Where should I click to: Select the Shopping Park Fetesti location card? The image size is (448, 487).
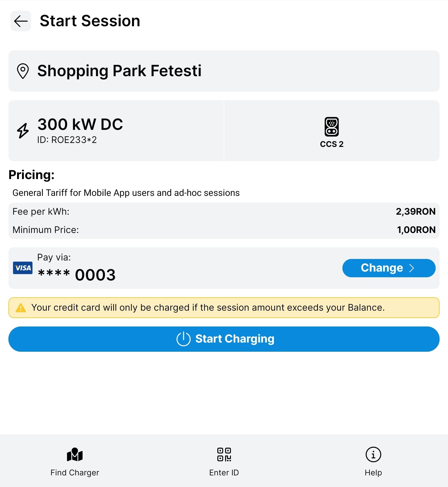224,71
